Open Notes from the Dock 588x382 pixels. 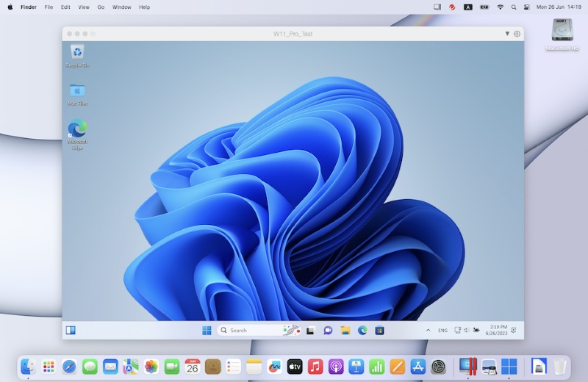click(254, 367)
